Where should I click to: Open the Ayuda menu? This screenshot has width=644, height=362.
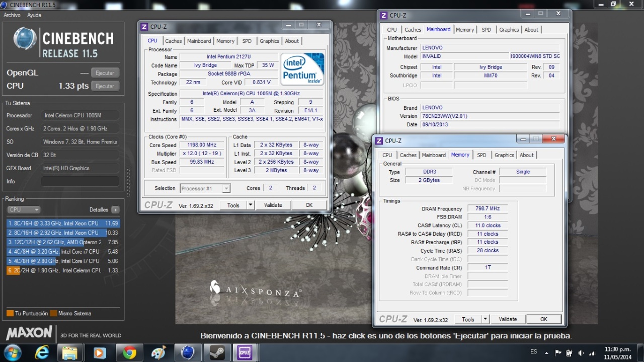click(34, 15)
